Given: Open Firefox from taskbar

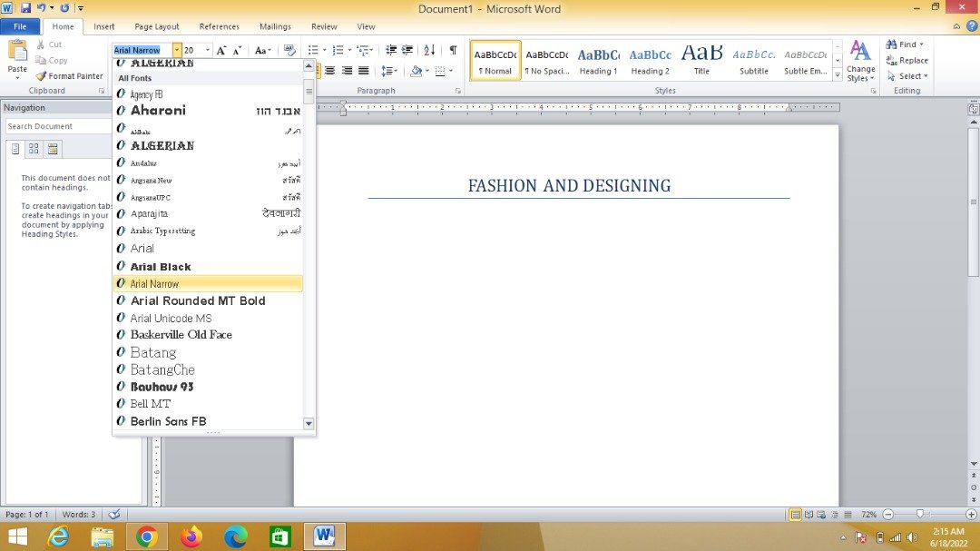Looking at the screenshot, I should (x=191, y=536).
